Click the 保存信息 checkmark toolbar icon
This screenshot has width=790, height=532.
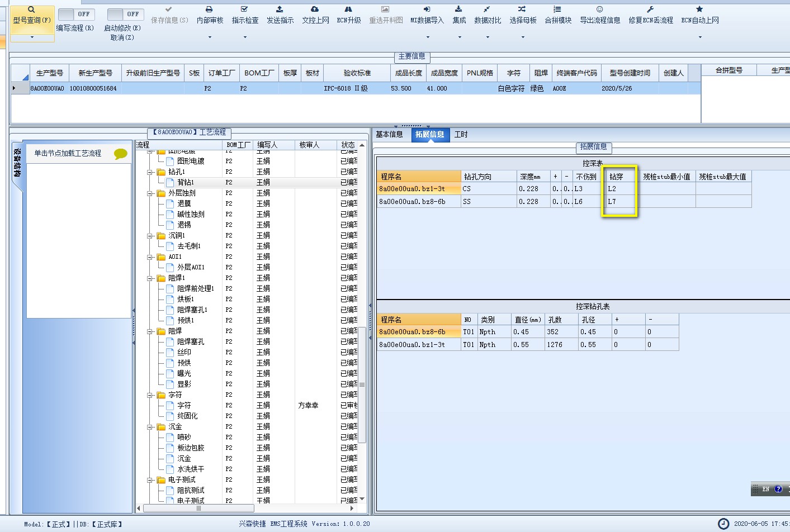168,9
